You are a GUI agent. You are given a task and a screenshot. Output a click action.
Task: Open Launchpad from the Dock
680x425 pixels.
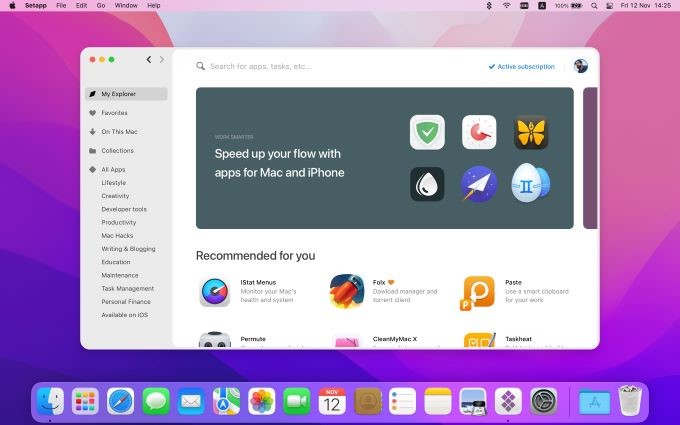pos(85,401)
